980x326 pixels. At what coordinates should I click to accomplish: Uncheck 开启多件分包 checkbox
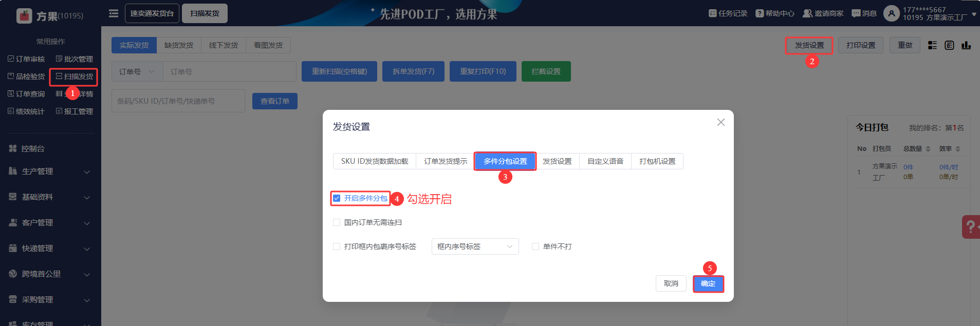(337, 198)
